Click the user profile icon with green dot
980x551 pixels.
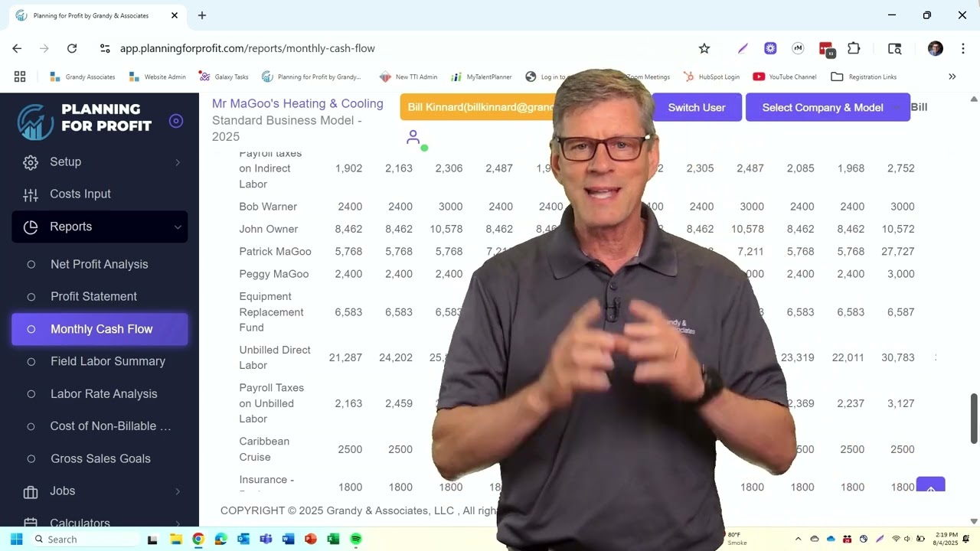[x=414, y=139]
